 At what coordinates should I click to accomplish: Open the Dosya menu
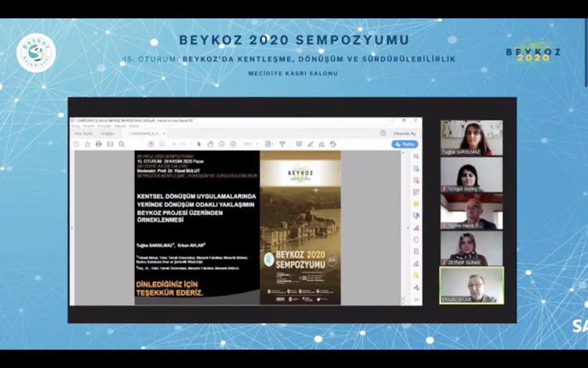[x=77, y=126]
